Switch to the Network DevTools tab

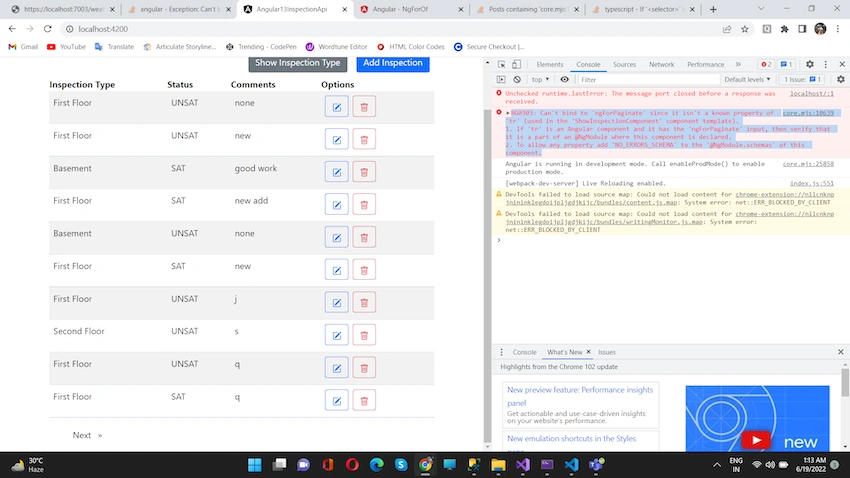(661, 64)
